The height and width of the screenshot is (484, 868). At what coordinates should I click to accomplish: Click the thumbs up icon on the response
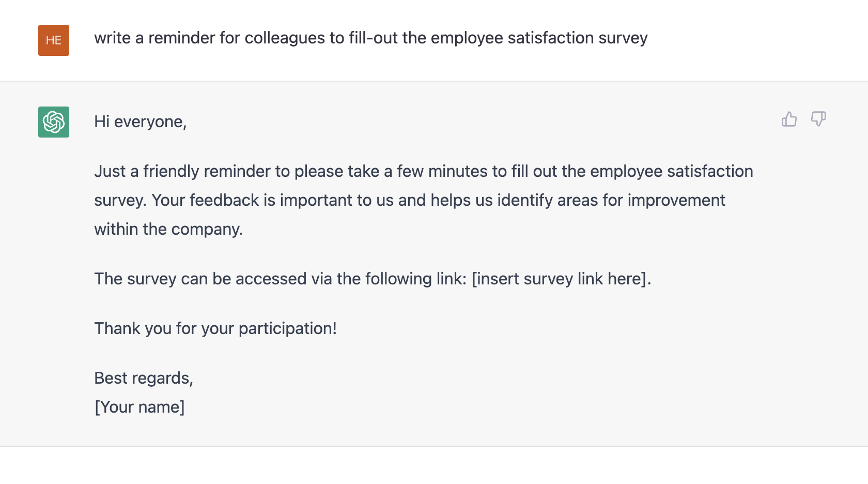[x=789, y=119]
